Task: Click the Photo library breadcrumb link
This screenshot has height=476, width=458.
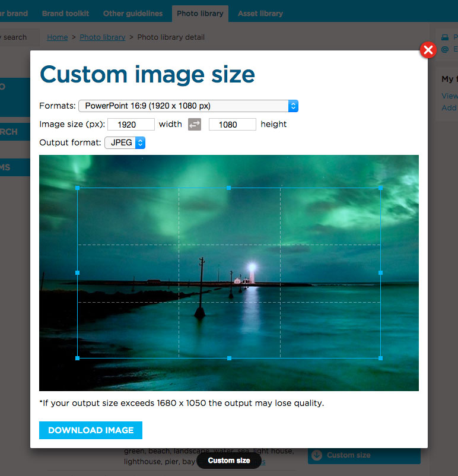Action: 102,37
